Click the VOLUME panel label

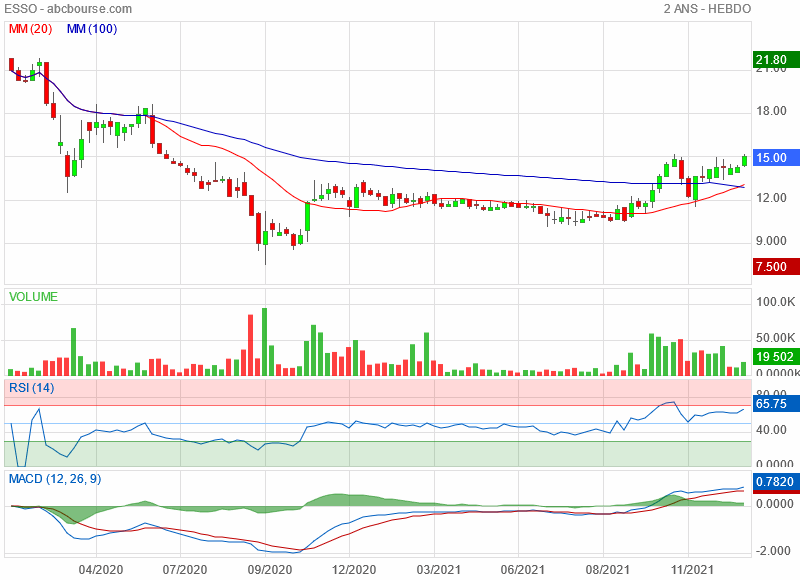click(33, 297)
